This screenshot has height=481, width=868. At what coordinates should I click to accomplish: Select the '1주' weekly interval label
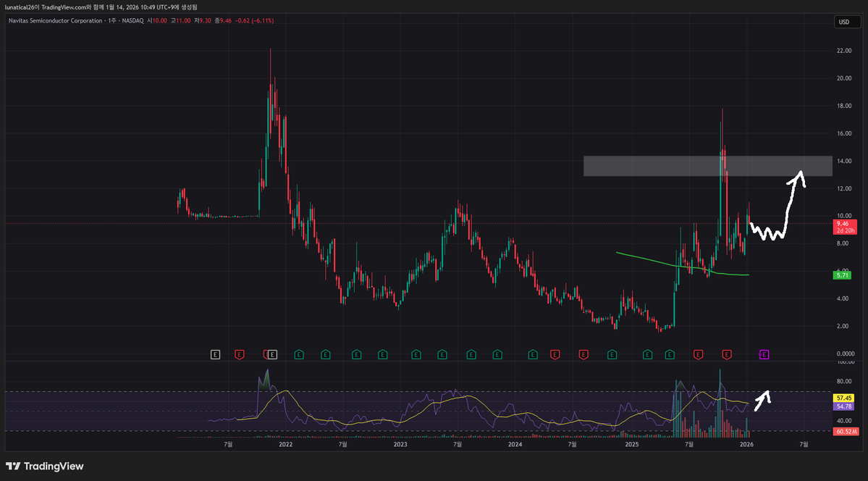point(111,20)
